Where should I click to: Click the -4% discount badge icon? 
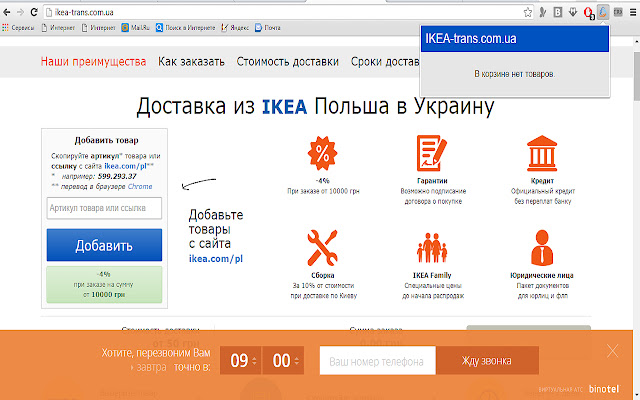322,153
